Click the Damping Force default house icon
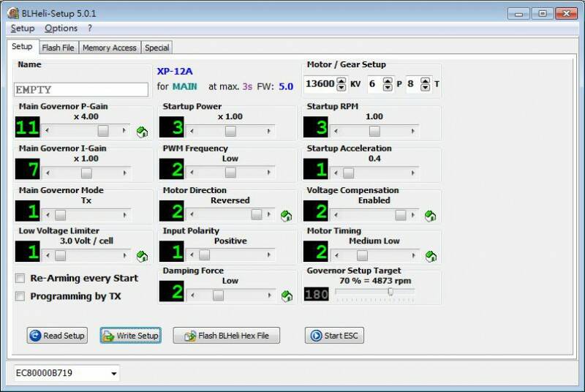Image resolution: width=585 pixels, height=392 pixels. point(287,296)
